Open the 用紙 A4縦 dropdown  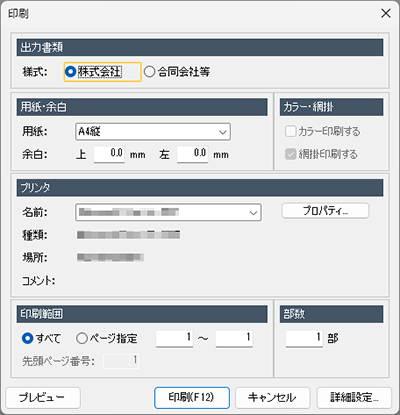(x=153, y=132)
